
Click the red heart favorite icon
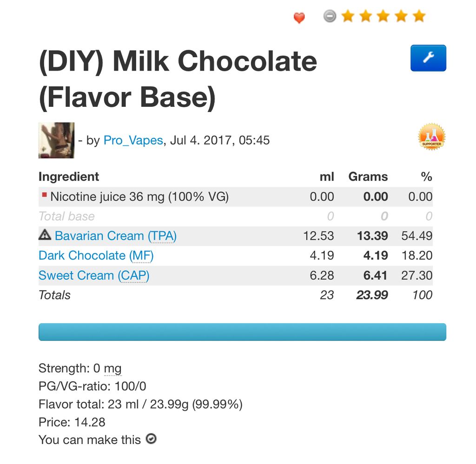[x=299, y=18]
